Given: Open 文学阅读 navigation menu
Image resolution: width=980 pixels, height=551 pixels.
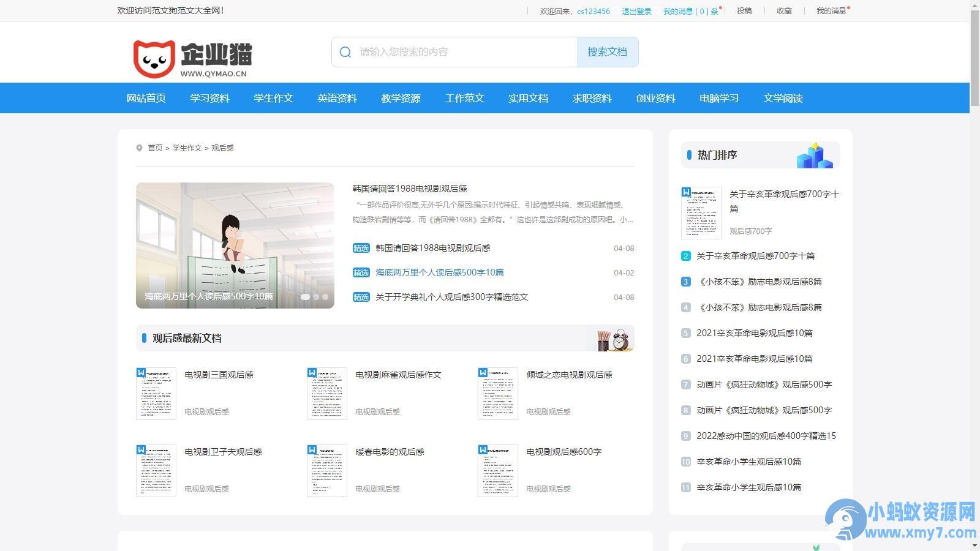Looking at the screenshot, I should coord(783,98).
